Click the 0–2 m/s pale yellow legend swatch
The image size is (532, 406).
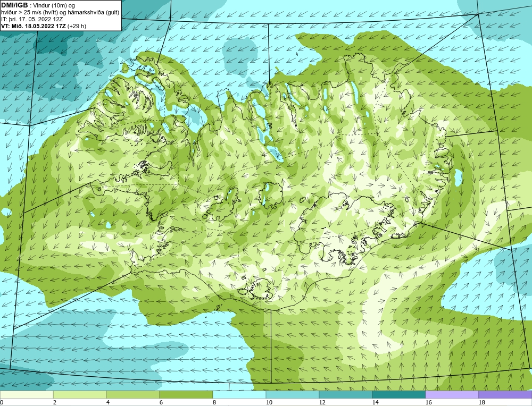pyautogui.click(x=27, y=395)
